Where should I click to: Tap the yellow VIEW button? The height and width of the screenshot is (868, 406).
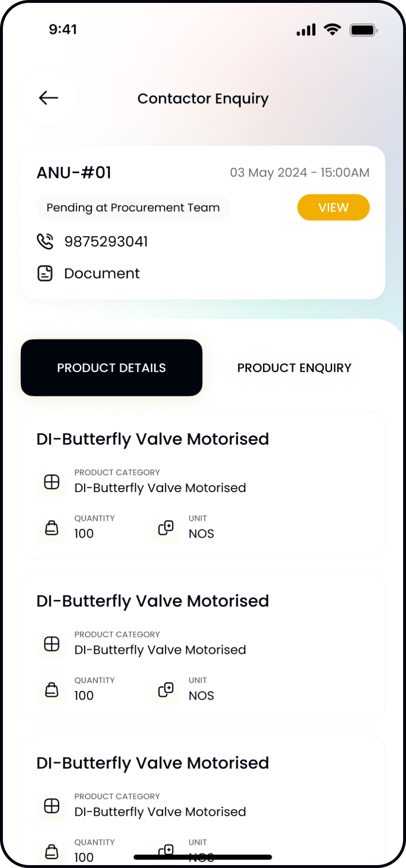coord(333,207)
